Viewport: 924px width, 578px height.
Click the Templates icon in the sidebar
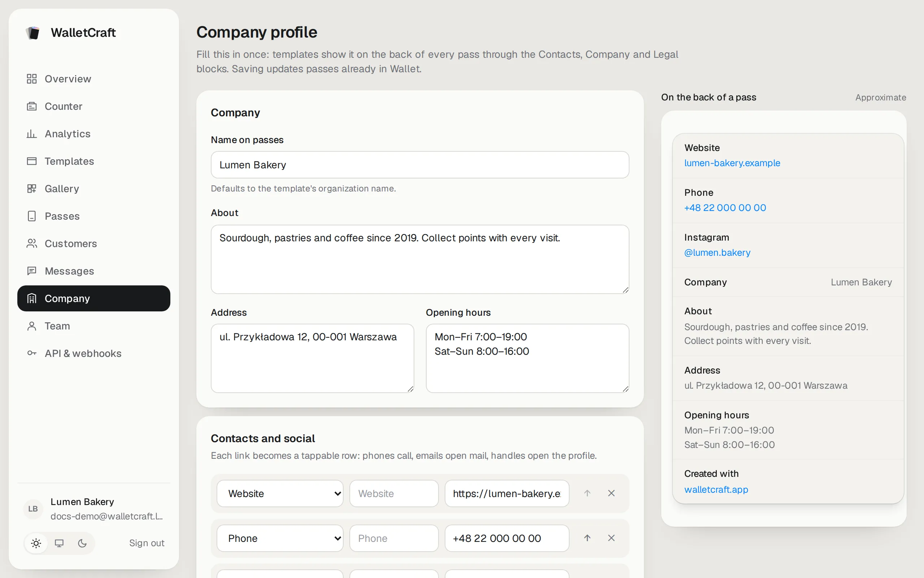(x=32, y=161)
